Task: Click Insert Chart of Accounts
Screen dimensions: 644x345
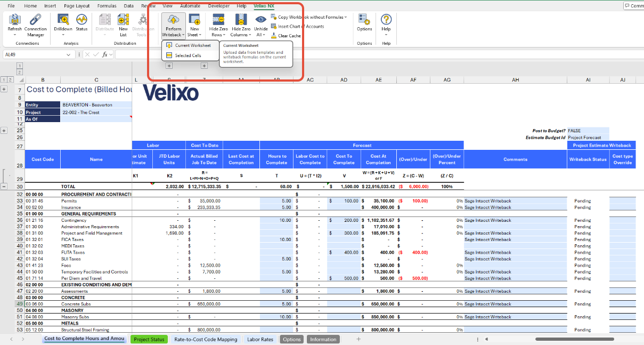Action: coord(300,26)
